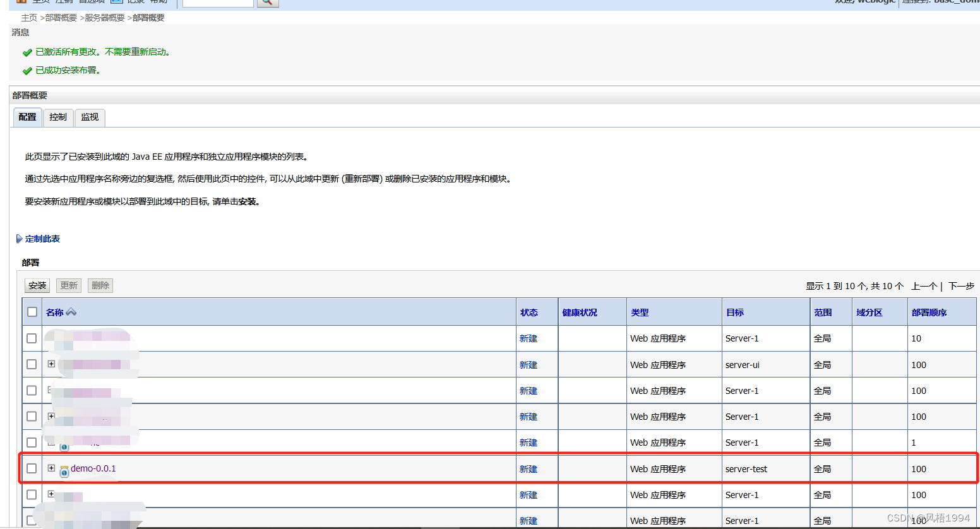Sort by the 范围 column header
The image size is (980, 529).
[823, 312]
